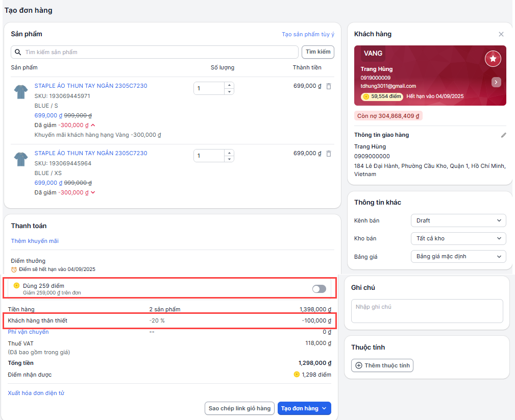The image size is (515, 420).
Task: Click the Thêm thuộc tính button
Action: (382, 365)
